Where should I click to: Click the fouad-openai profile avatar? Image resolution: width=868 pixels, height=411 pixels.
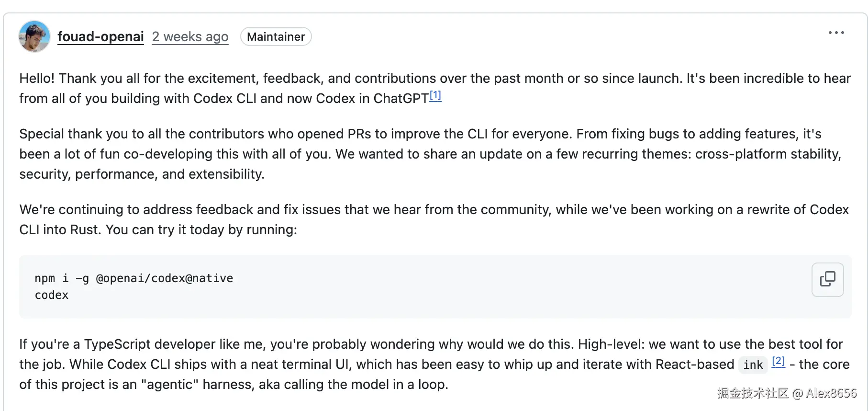(34, 36)
